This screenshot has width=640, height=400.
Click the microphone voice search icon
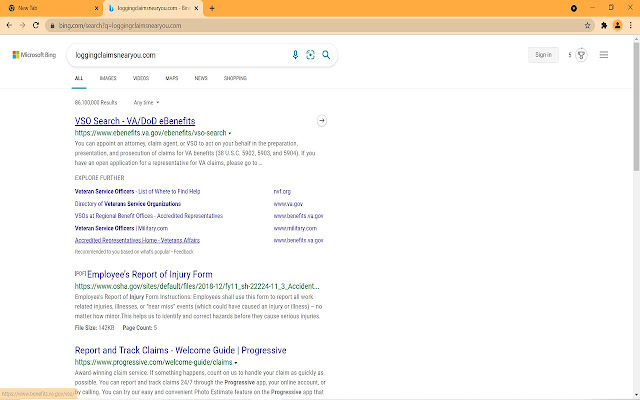click(295, 55)
